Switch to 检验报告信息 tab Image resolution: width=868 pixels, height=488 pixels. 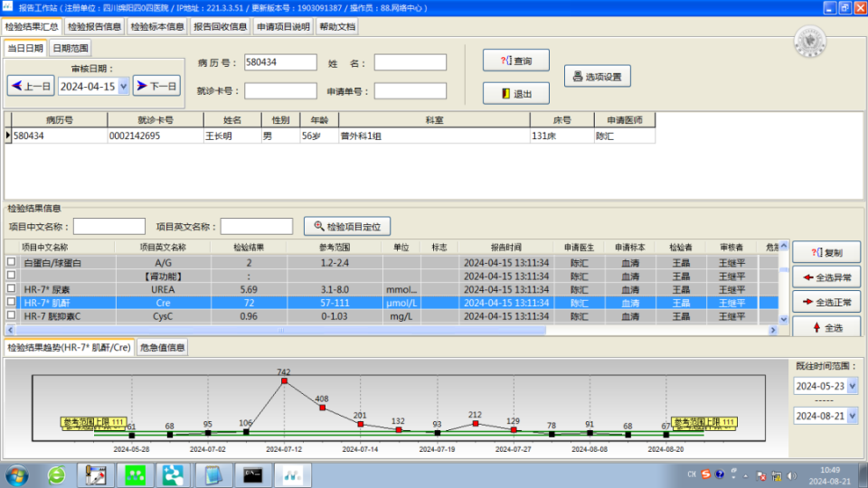tap(94, 26)
